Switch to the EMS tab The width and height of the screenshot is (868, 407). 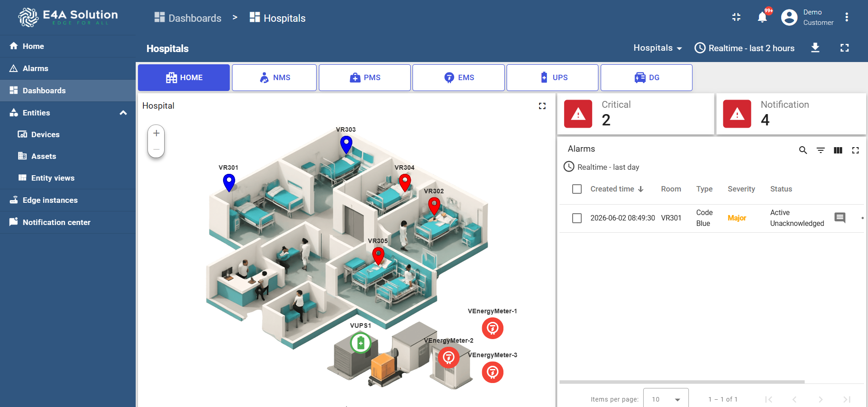[459, 77]
